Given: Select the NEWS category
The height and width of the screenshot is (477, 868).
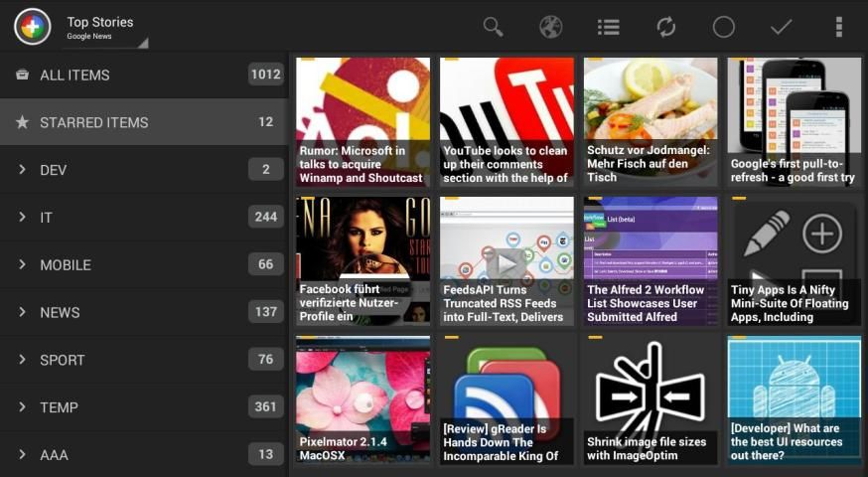Looking at the screenshot, I should coord(60,312).
